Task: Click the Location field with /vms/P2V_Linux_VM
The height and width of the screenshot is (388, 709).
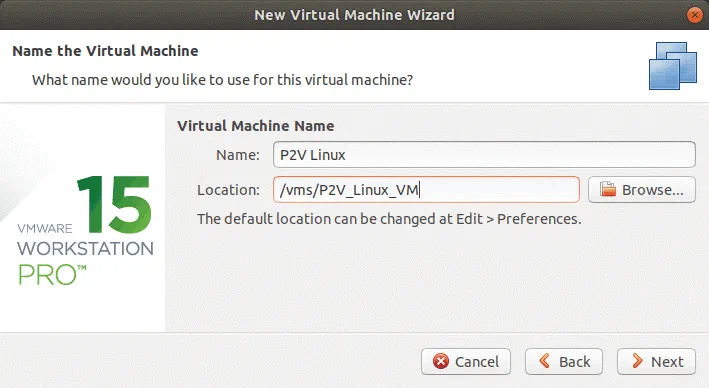Action: tap(426, 189)
